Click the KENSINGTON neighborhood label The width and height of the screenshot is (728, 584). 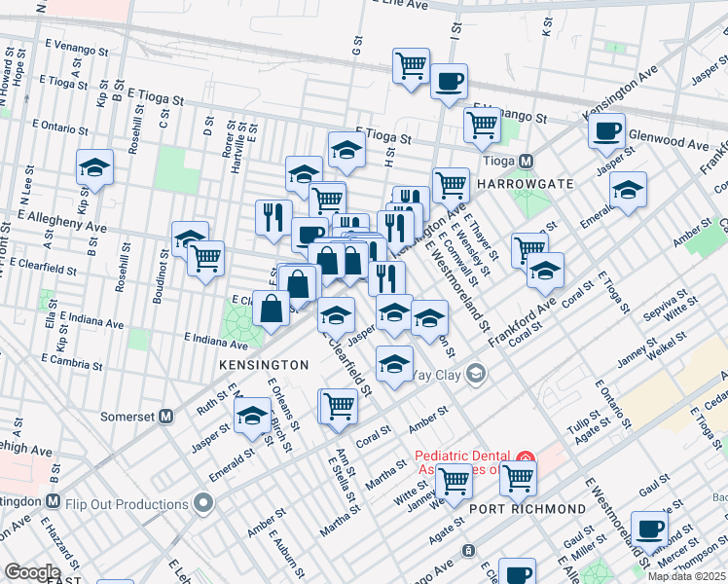click(264, 365)
